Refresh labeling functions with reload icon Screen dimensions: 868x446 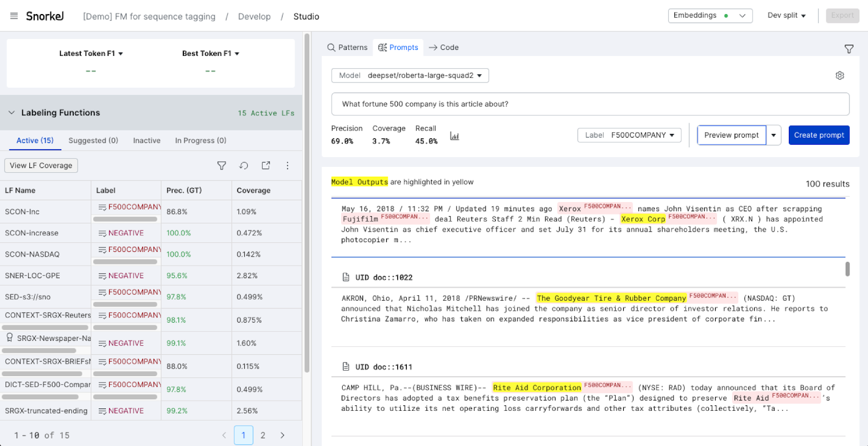[x=244, y=165]
